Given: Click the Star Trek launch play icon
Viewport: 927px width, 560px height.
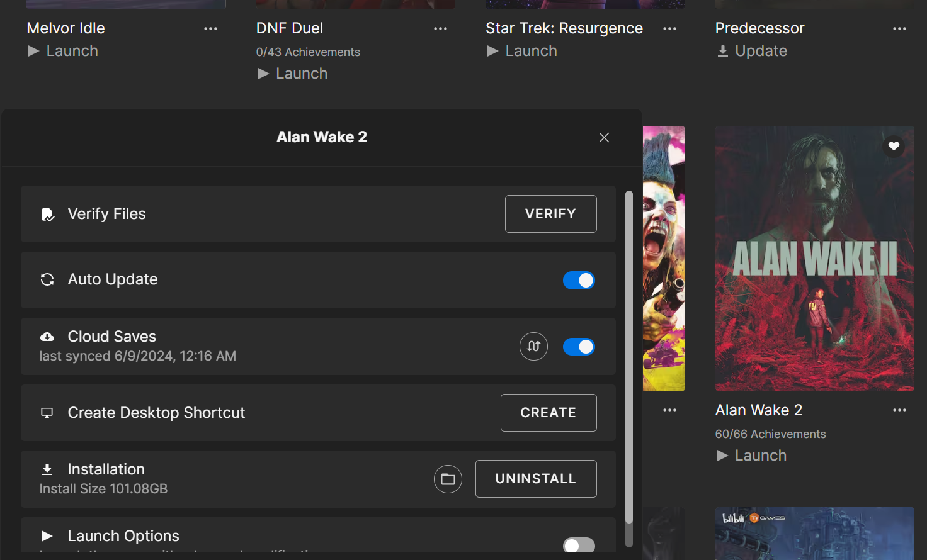Looking at the screenshot, I should click(493, 51).
